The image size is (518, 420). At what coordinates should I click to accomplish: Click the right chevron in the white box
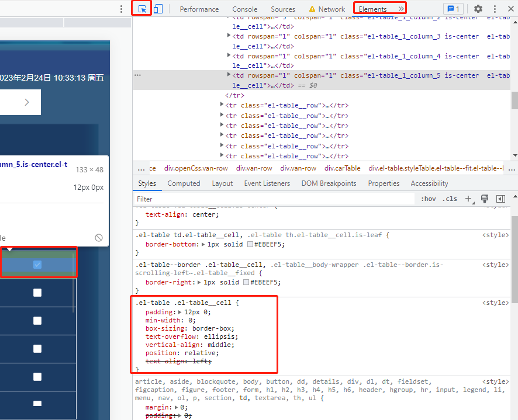coord(27,102)
